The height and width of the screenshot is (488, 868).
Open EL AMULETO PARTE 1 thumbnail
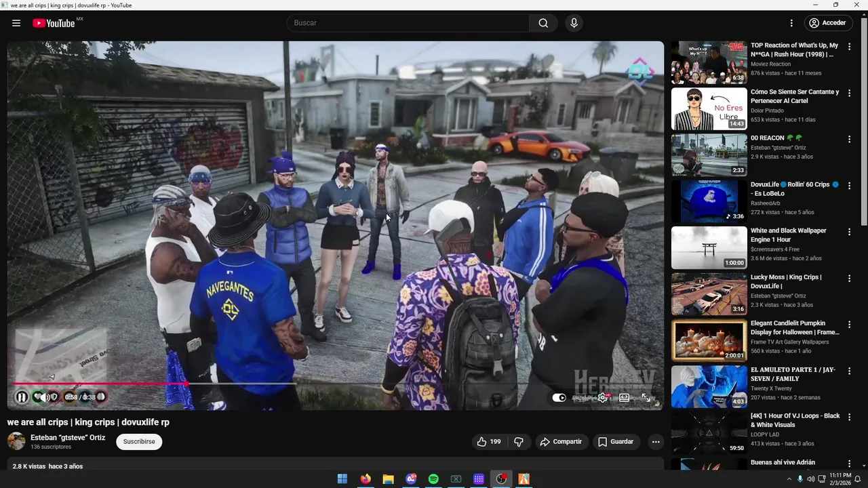(x=709, y=386)
